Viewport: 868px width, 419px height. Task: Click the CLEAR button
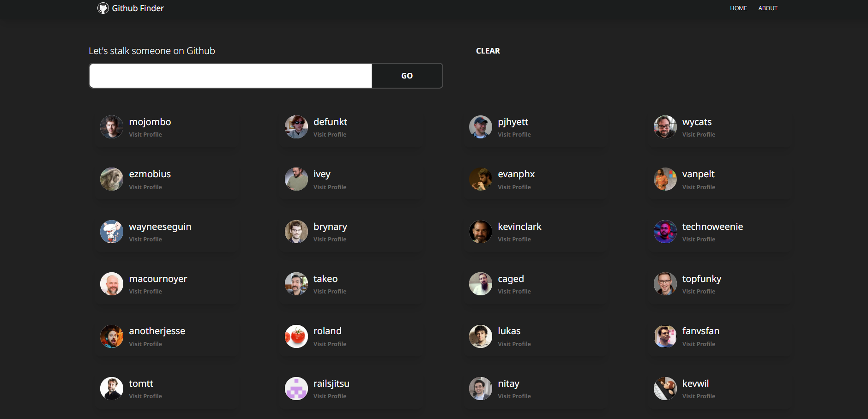point(488,51)
